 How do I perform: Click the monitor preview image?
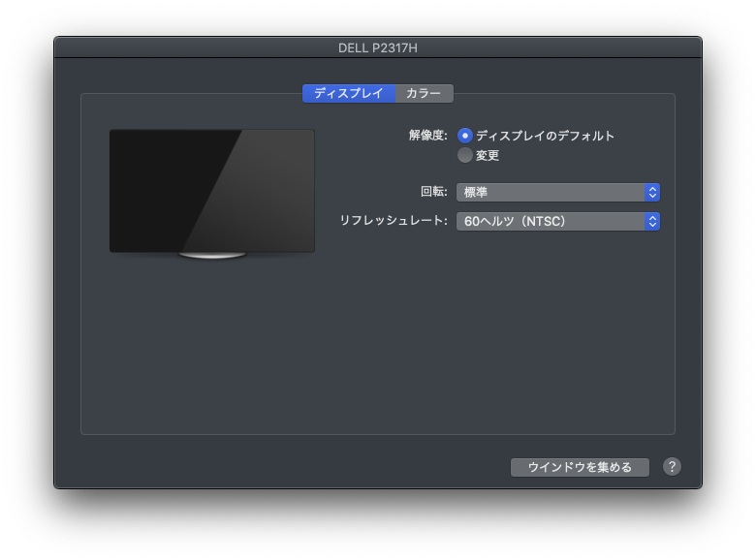coord(212,194)
